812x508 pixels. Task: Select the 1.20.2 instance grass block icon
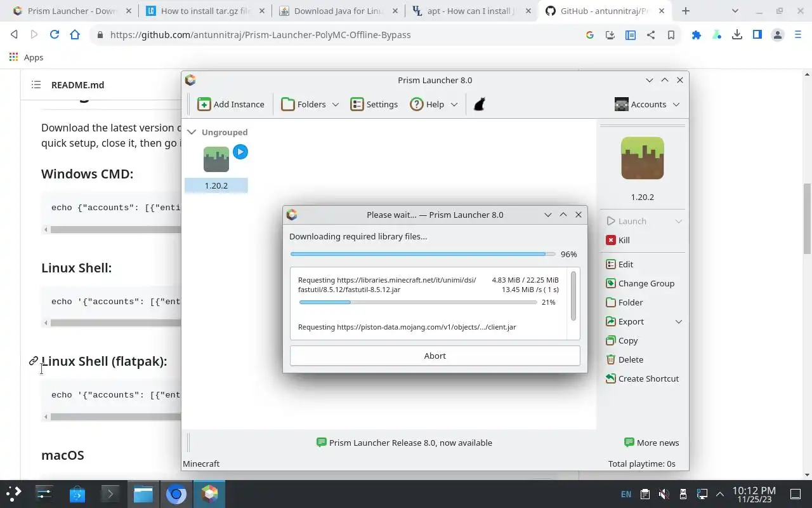[x=216, y=159]
